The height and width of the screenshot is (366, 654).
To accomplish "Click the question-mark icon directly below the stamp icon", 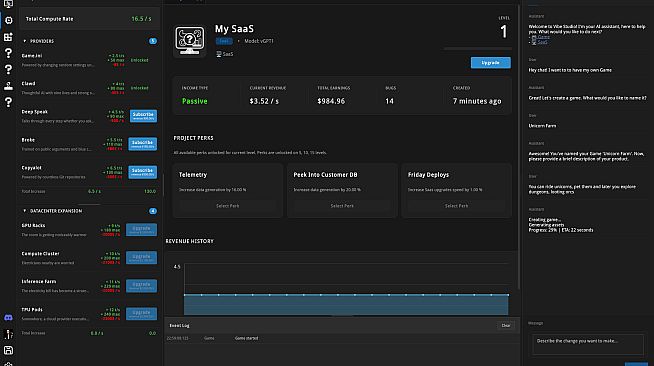I will coord(8,102).
